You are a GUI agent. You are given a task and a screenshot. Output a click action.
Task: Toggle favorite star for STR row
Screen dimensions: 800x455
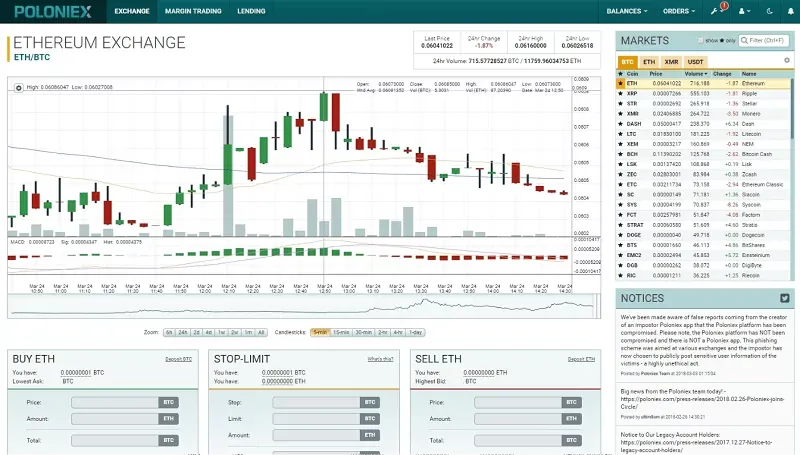point(620,104)
